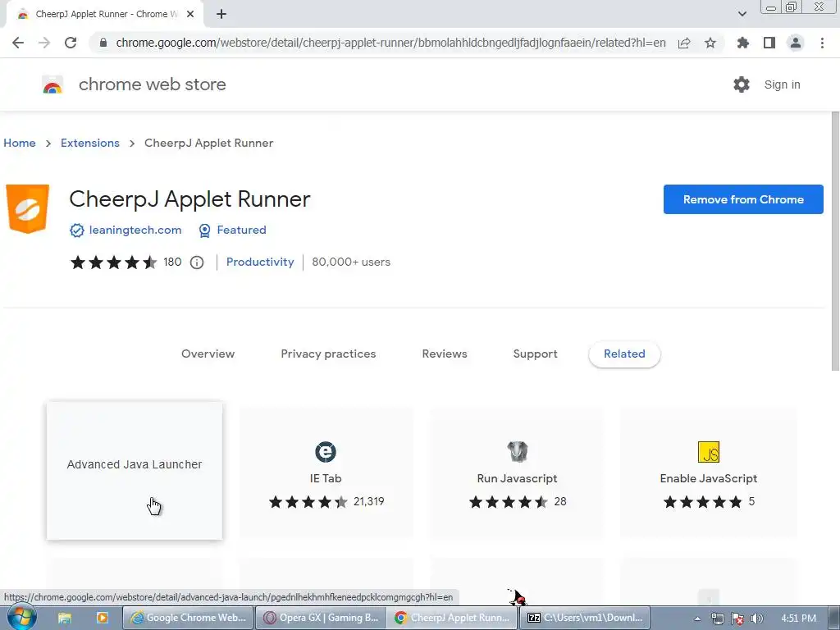Click the Run Javascript 28 rating count
The width and height of the screenshot is (840, 630).
559,501
